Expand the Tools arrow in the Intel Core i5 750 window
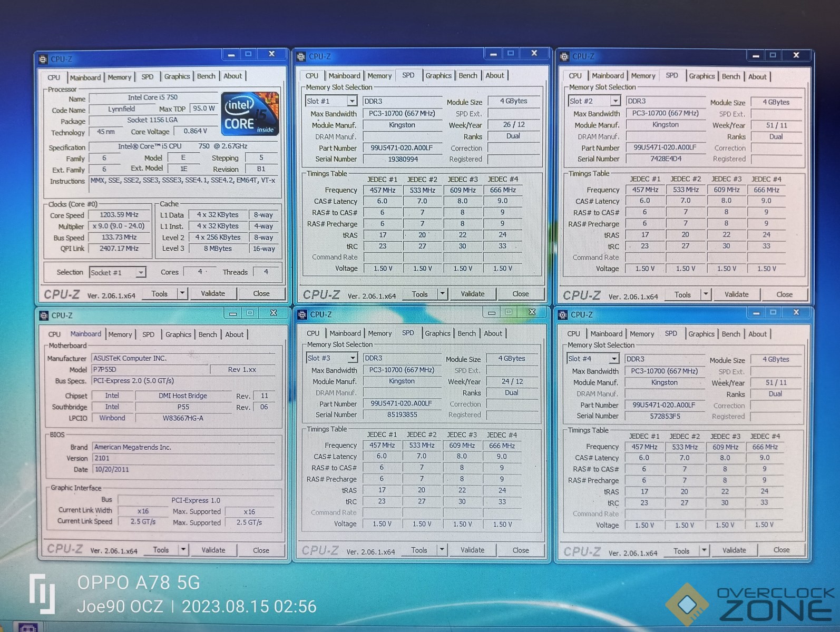 pos(182,293)
